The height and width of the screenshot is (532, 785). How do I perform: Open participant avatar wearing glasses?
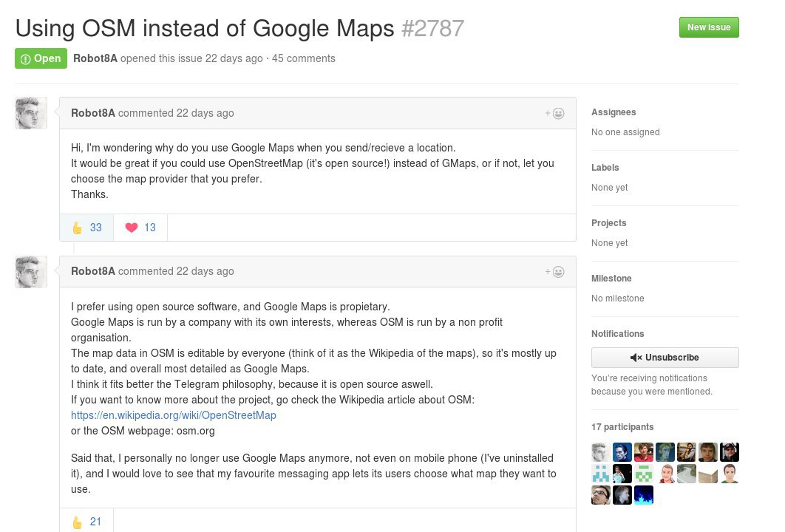pyautogui.click(x=601, y=495)
